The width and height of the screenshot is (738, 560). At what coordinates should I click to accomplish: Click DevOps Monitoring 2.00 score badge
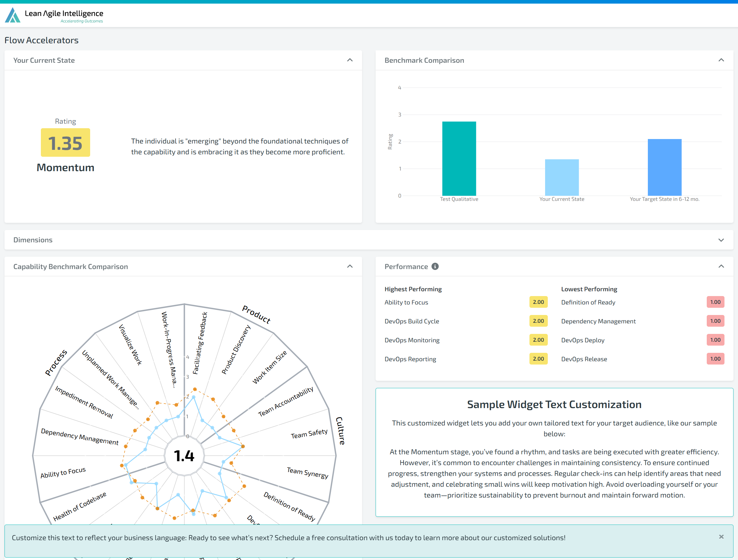pos(538,340)
